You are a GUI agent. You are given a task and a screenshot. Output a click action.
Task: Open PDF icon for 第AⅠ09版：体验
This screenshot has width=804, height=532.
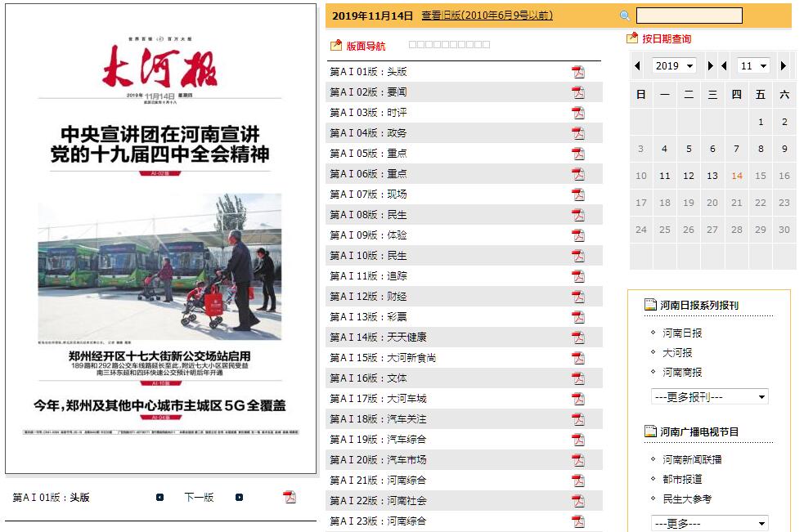(x=578, y=235)
